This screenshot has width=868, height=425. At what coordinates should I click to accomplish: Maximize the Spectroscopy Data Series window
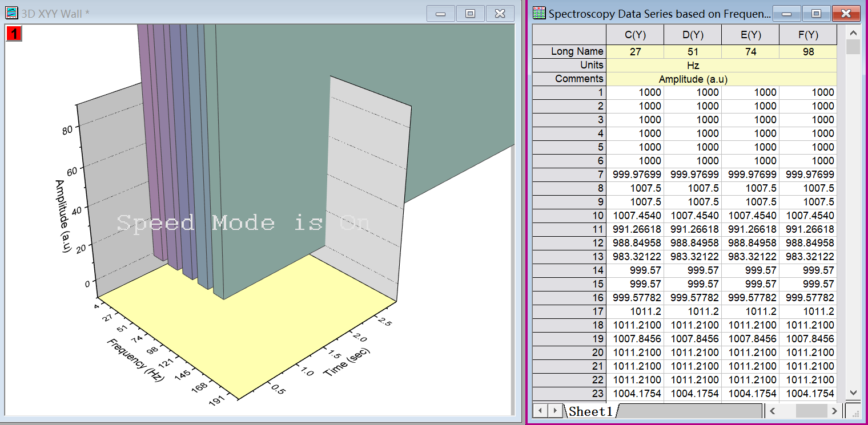(x=817, y=14)
